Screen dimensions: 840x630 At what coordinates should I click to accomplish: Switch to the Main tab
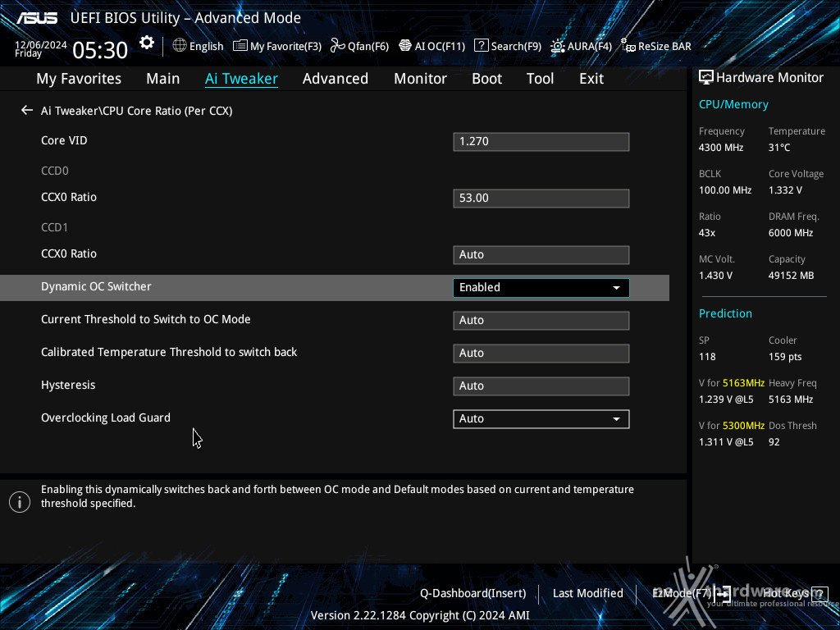pos(163,79)
